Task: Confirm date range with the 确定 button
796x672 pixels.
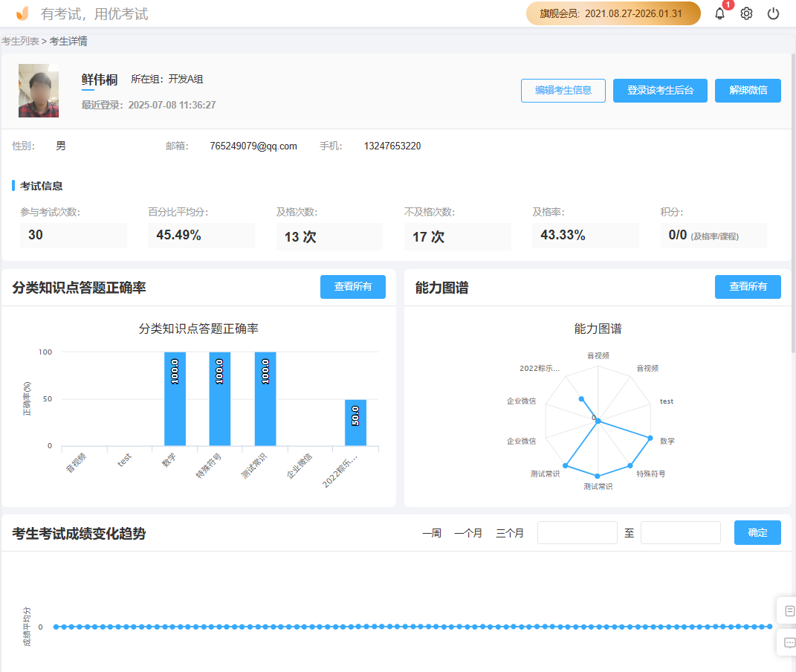Action: (x=757, y=532)
